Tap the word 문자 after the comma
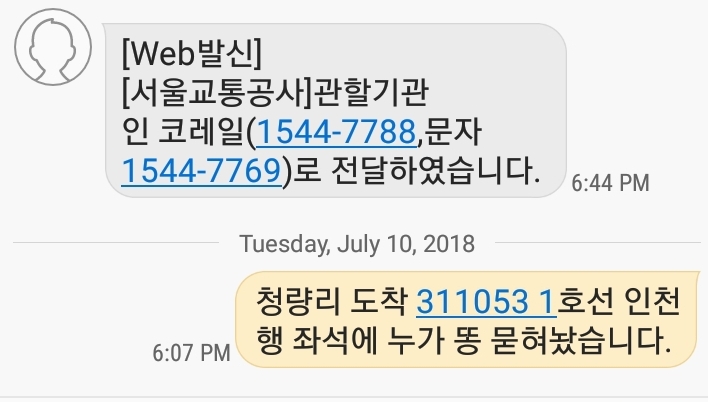This screenshot has height=402, width=708. [x=453, y=132]
